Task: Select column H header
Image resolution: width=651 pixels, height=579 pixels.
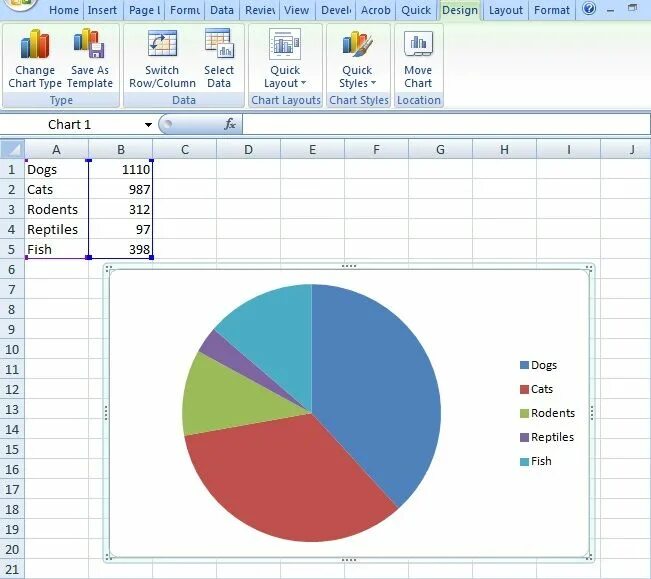Action: [504, 149]
